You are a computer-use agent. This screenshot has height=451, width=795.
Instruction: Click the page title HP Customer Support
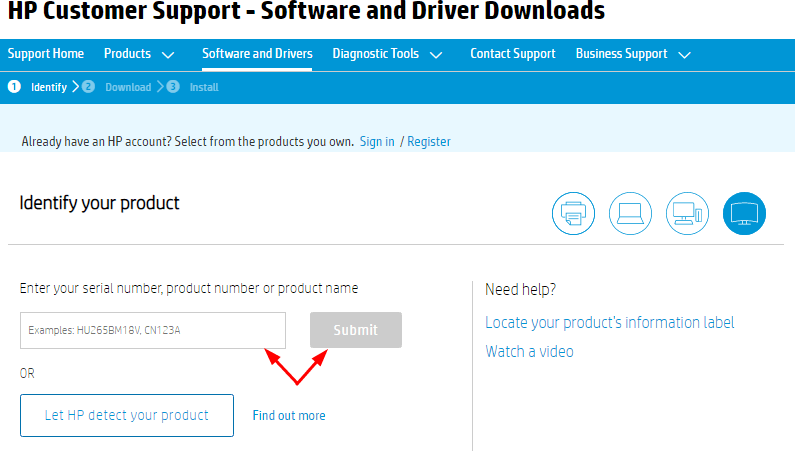306,11
